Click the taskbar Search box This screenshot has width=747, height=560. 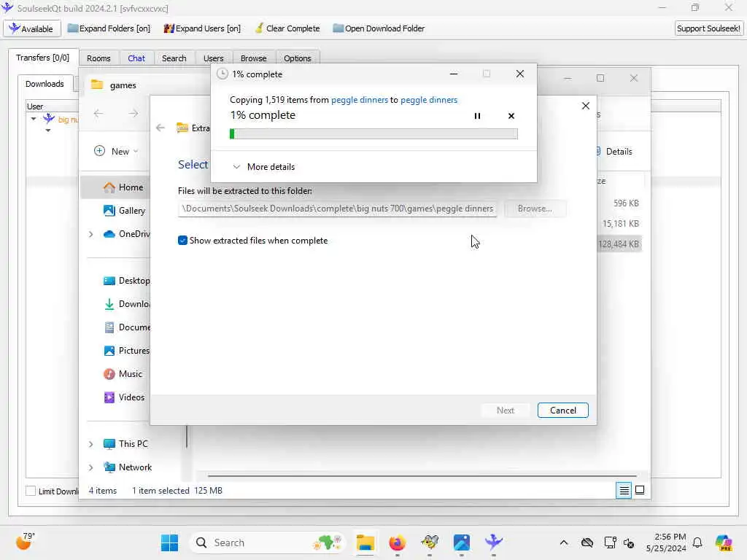coord(267,542)
